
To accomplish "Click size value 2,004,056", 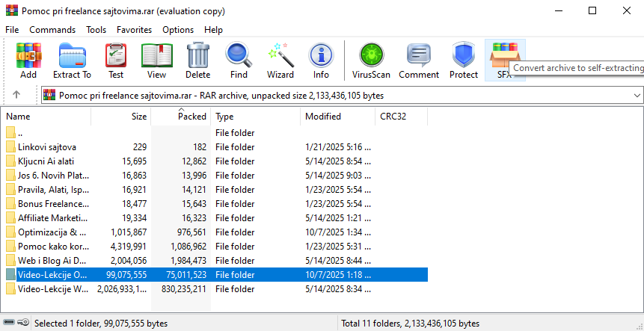I will click(129, 261).
